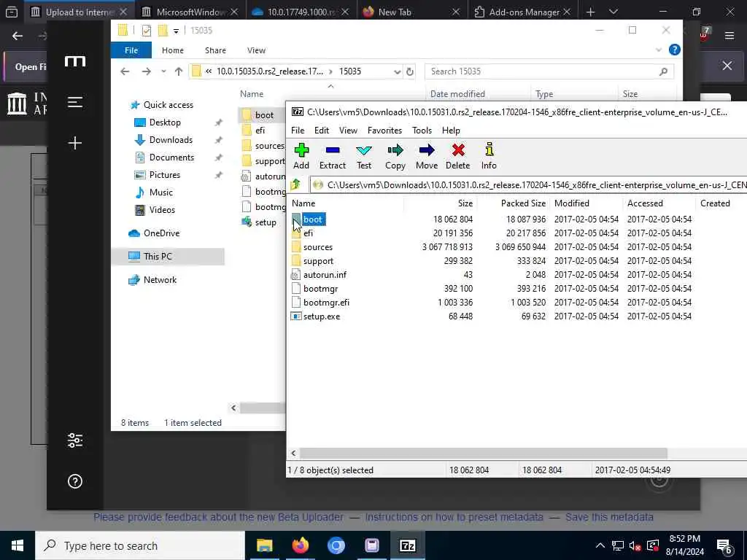Refresh the Explorer folder view
Screen dimensions: 747x560
coord(410,71)
